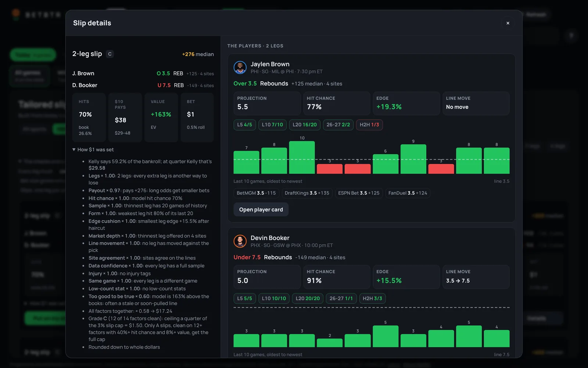Click the LINE MOVE 3.5 → 7.5 card

click(476, 277)
